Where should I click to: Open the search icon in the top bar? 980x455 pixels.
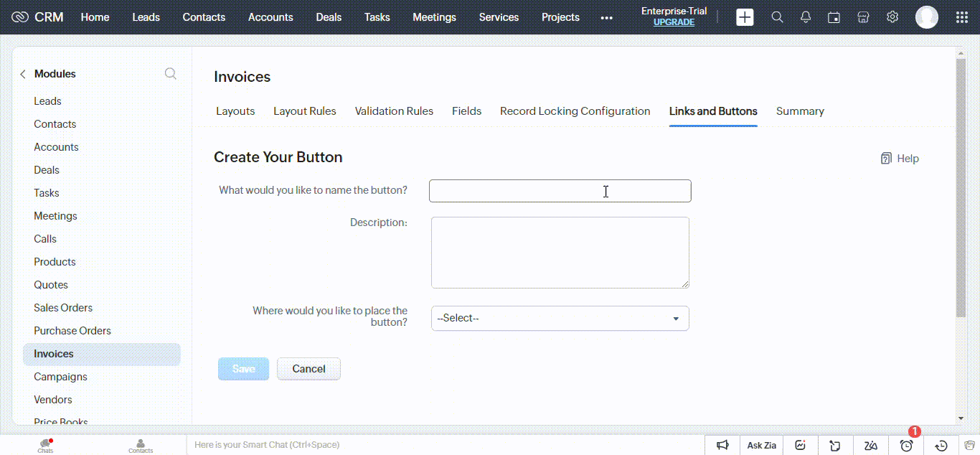pyautogui.click(x=778, y=17)
